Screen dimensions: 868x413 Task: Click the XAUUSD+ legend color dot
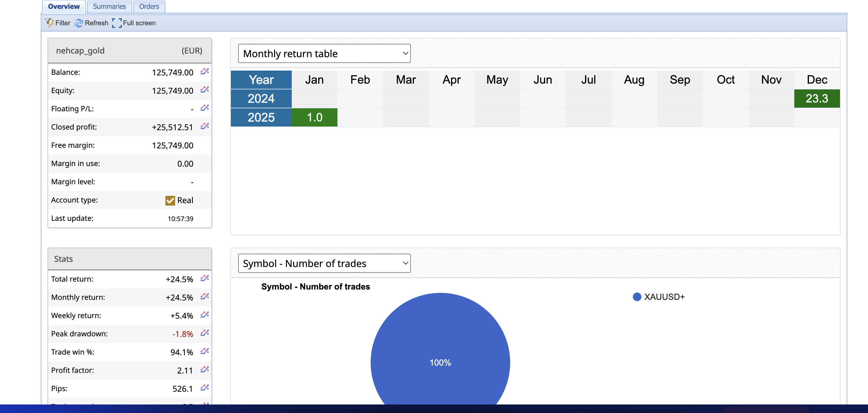[637, 297]
